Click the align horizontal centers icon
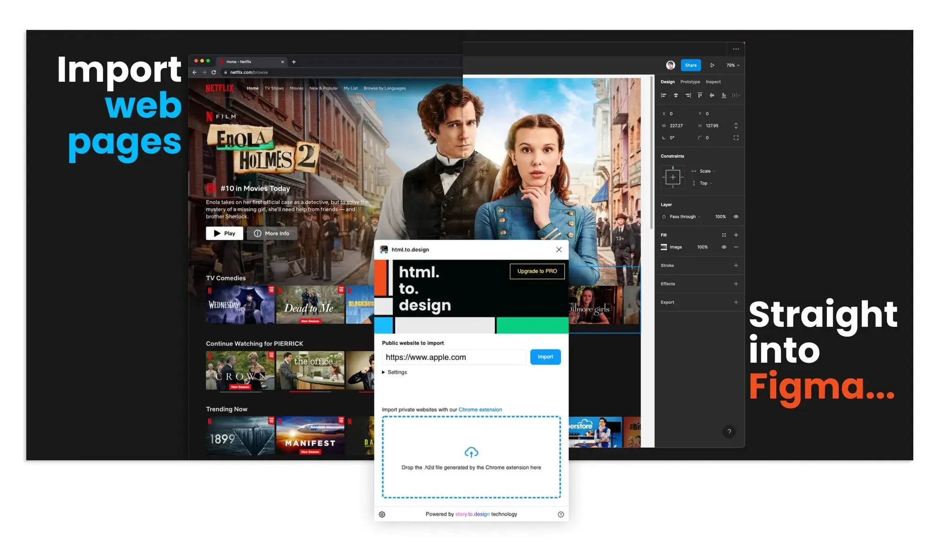 (x=676, y=95)
